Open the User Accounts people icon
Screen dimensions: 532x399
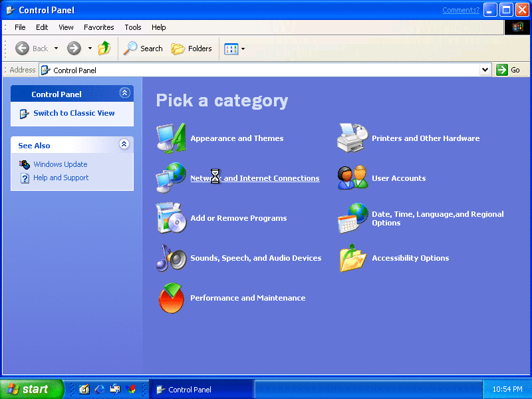(x=352, y=178)
